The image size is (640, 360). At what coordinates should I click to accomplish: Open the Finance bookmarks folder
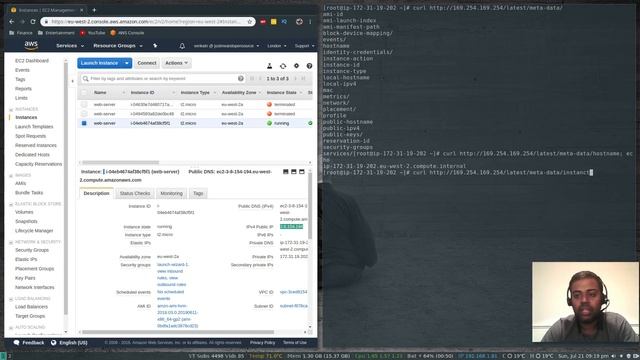(21, 33)
